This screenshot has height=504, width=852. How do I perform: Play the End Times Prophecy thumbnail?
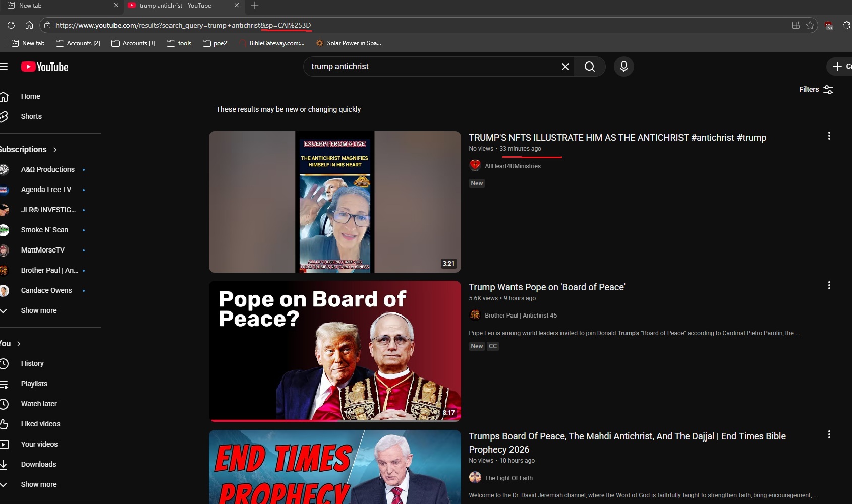pyautogui.click(x=335, y=467)
